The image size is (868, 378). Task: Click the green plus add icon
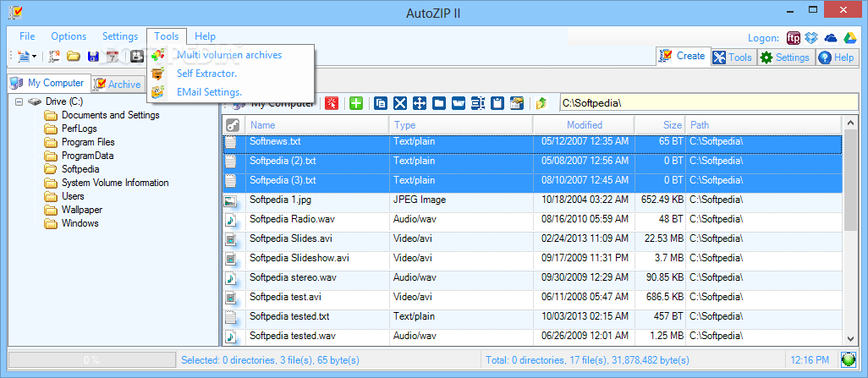tap(356, 103)
